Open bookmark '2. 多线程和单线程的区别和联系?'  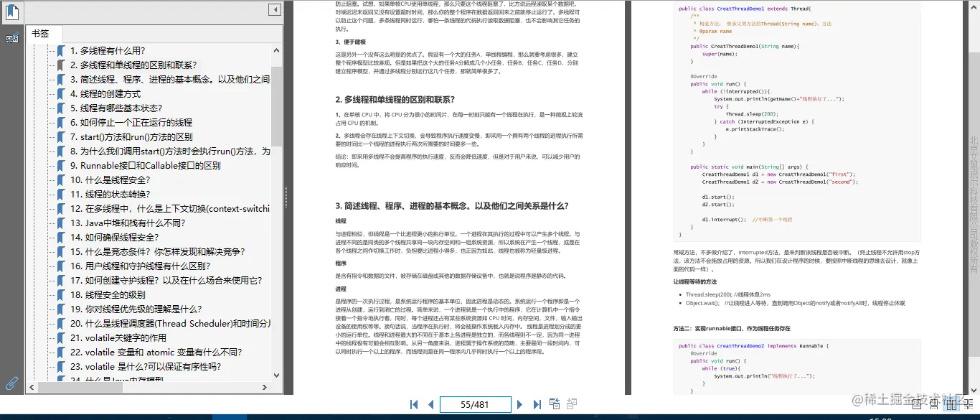point(133,65)
